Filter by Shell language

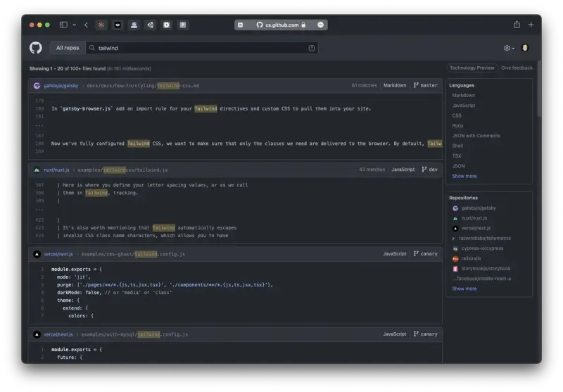click(x=457, y=146)
